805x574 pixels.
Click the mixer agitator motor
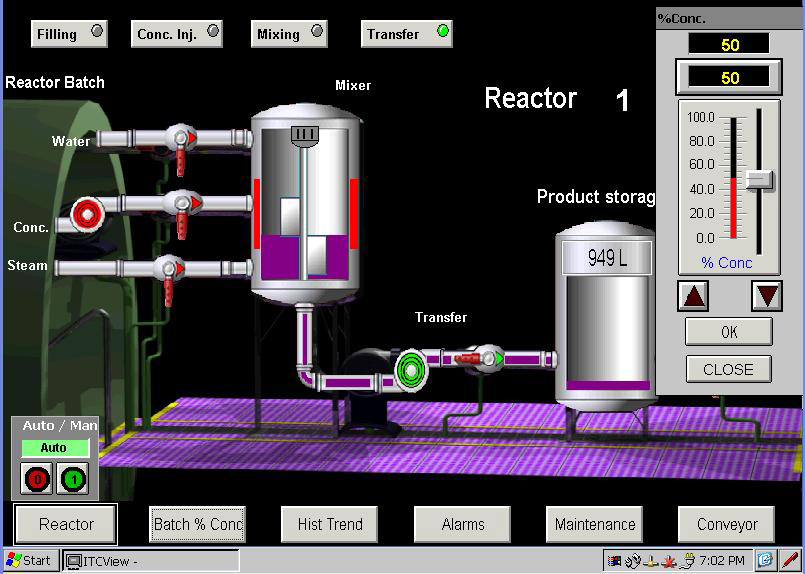tap(304, 135)
